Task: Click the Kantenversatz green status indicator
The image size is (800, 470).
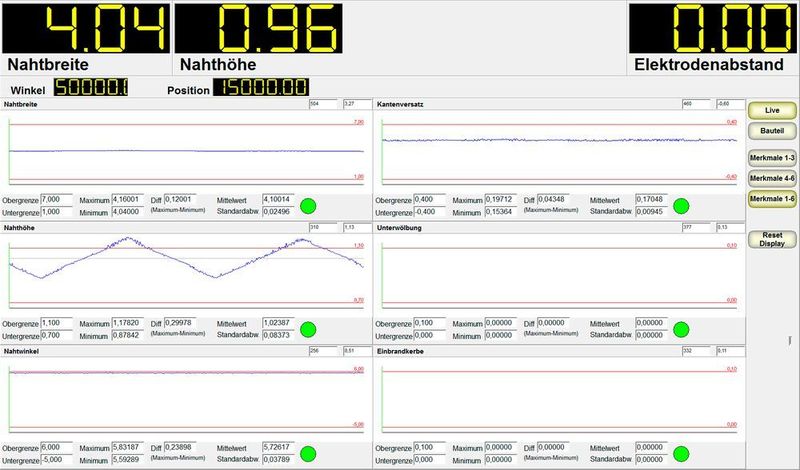Action: coord(681,206)
